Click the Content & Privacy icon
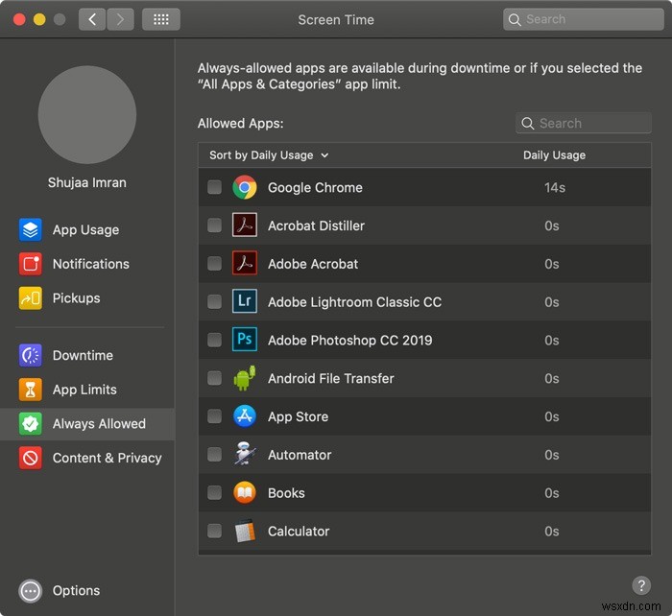672x616 pixels. [x=31, y=458]
